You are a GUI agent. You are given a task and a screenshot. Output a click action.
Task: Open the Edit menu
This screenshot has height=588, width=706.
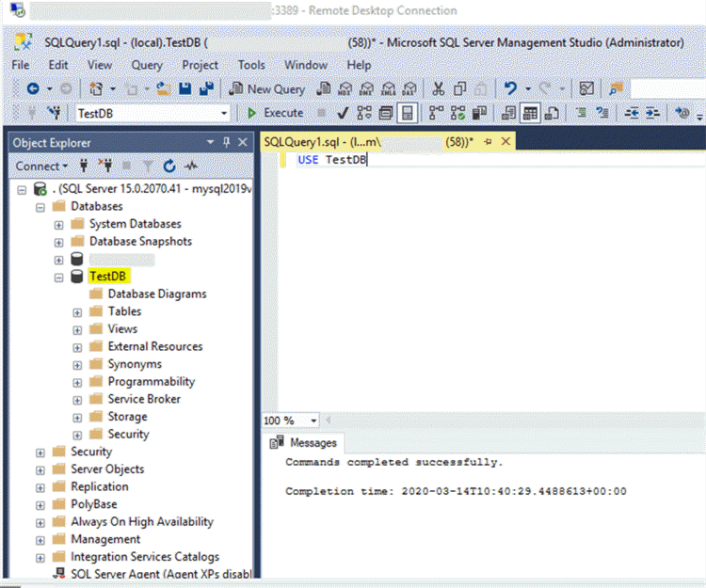pos(58,65)
